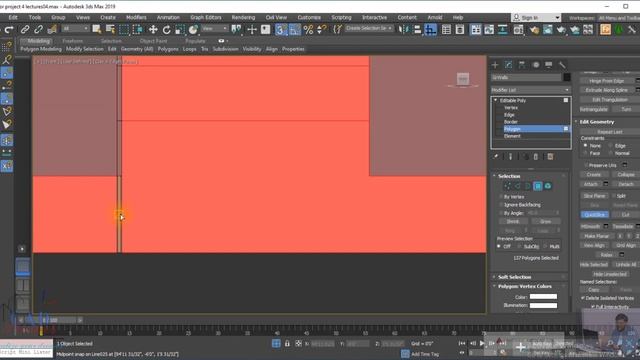Select the Normal constraint radio button
The width and height of the screenshot is (640, 360).
click(611, 153)
